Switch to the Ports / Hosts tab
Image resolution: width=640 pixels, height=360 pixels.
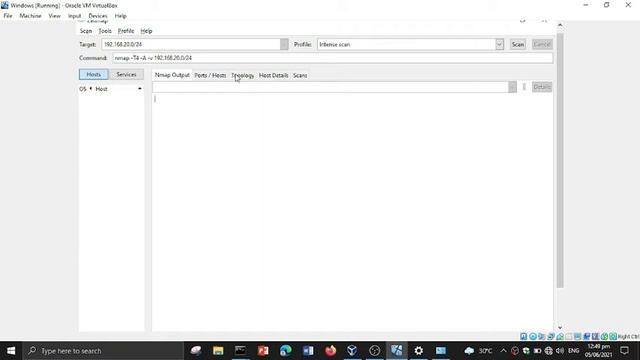[x=210, y=76]
